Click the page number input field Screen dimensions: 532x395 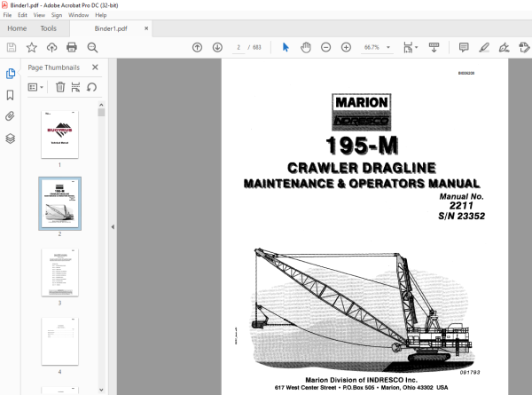click(239, 47)
